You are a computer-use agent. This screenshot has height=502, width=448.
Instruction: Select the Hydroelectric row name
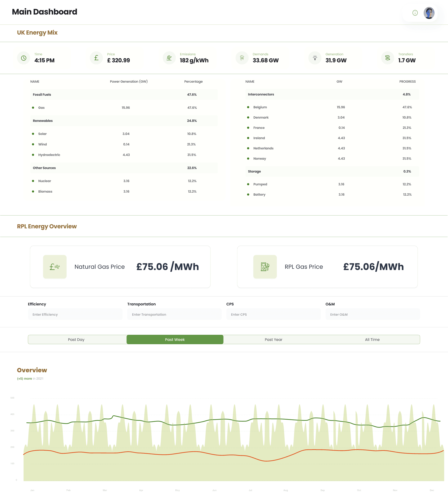coord(49,155)
